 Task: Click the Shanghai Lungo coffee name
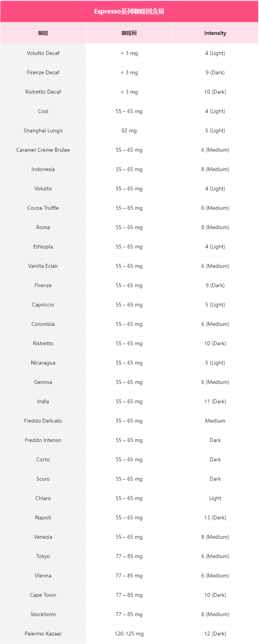tap(43, 130)
